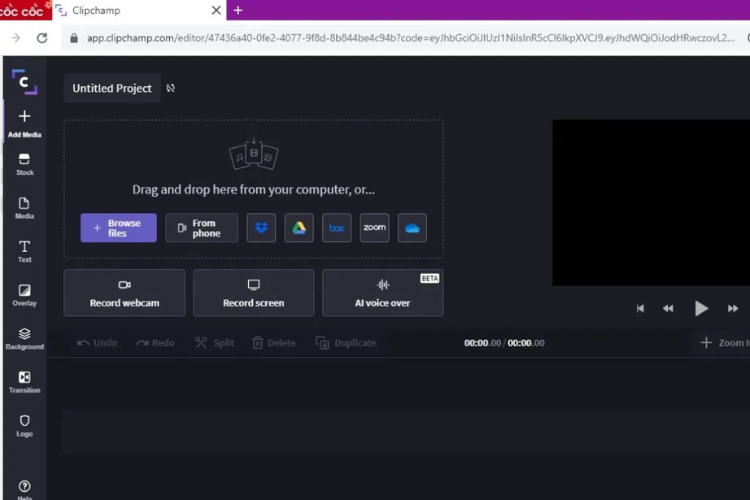
Task: Click Browse files button
Action: click(x=119, y=228)
